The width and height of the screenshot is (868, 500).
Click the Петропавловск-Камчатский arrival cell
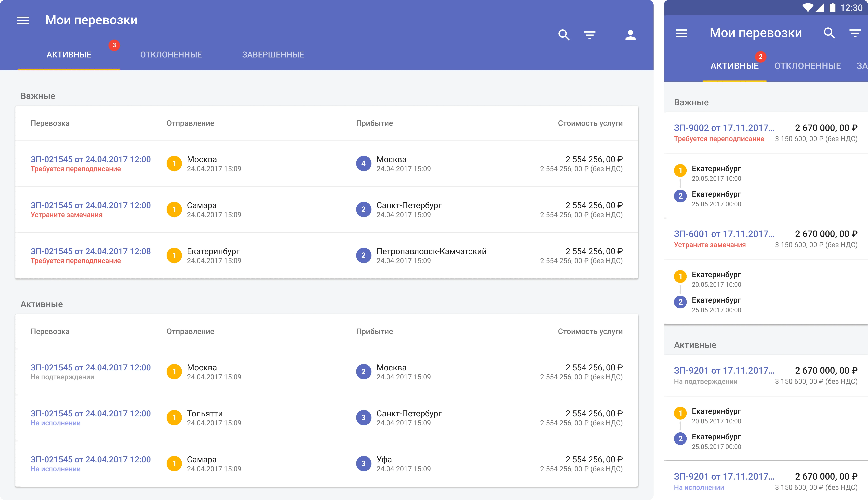[x=421, y=255]
